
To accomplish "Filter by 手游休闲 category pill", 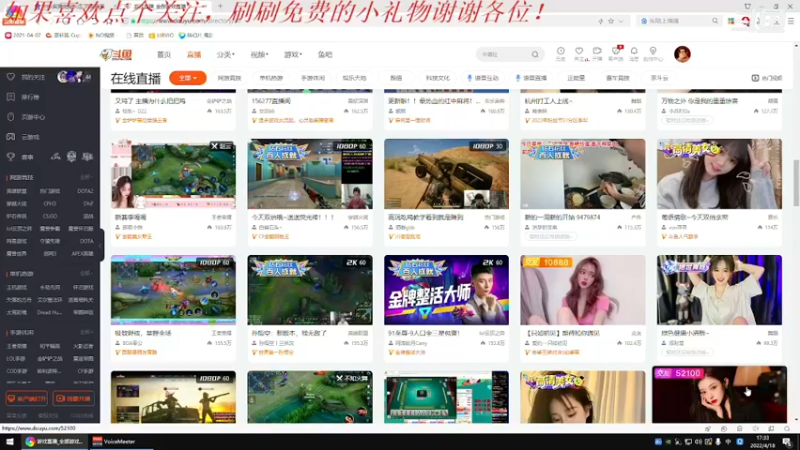I will 313,78.
